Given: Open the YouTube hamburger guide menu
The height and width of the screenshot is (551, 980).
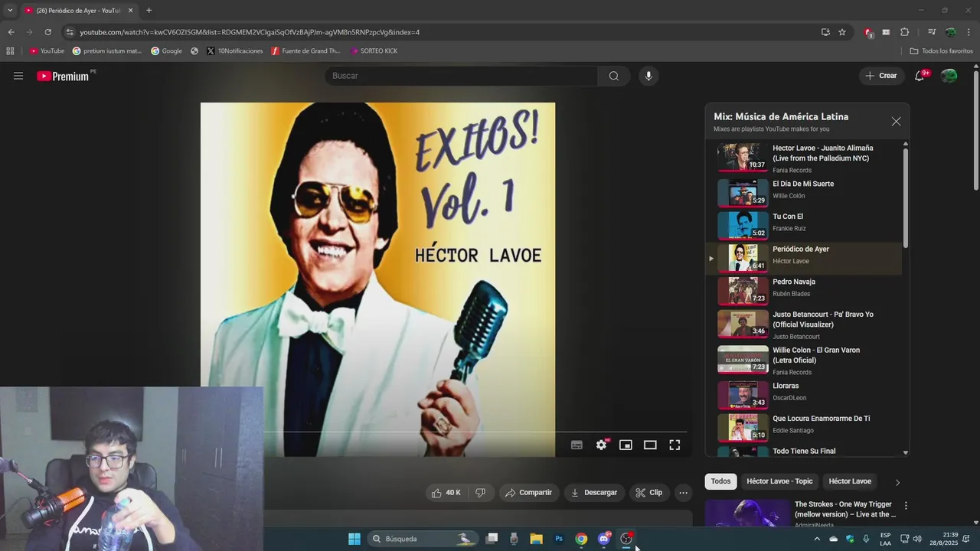Looking at the screenshot, I should coord(18,76).
